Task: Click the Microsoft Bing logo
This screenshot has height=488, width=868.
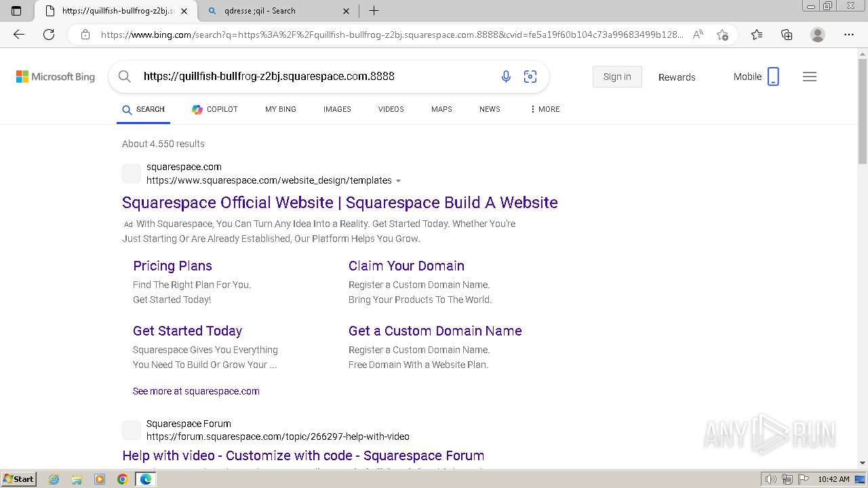Action: [x=56, y=77]
